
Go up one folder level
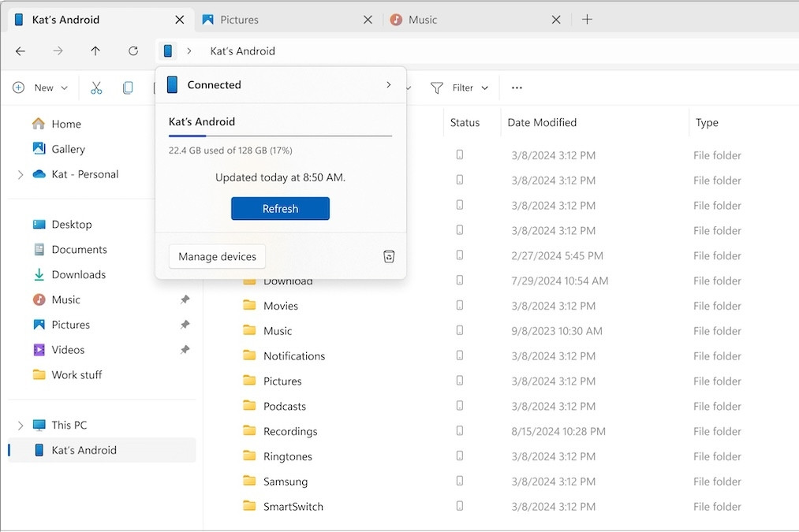95,51
